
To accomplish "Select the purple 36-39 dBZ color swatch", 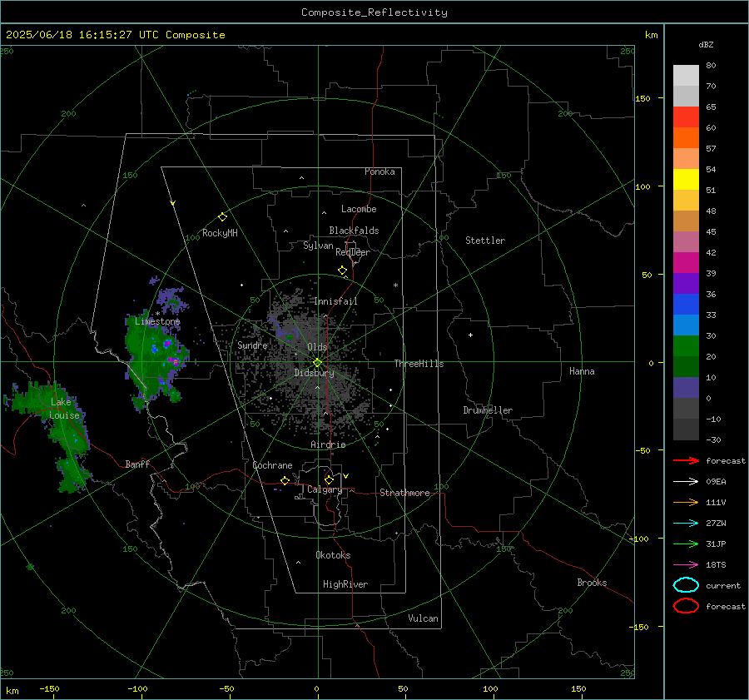I will [x=686, y=284].
